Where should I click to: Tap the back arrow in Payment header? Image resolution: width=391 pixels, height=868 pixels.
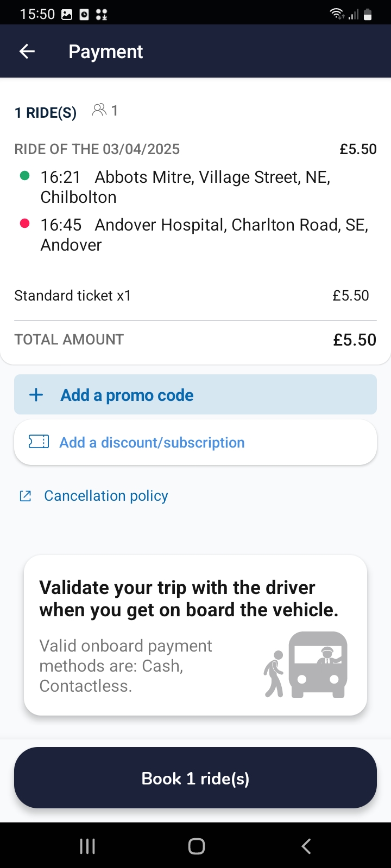(27, 52)
